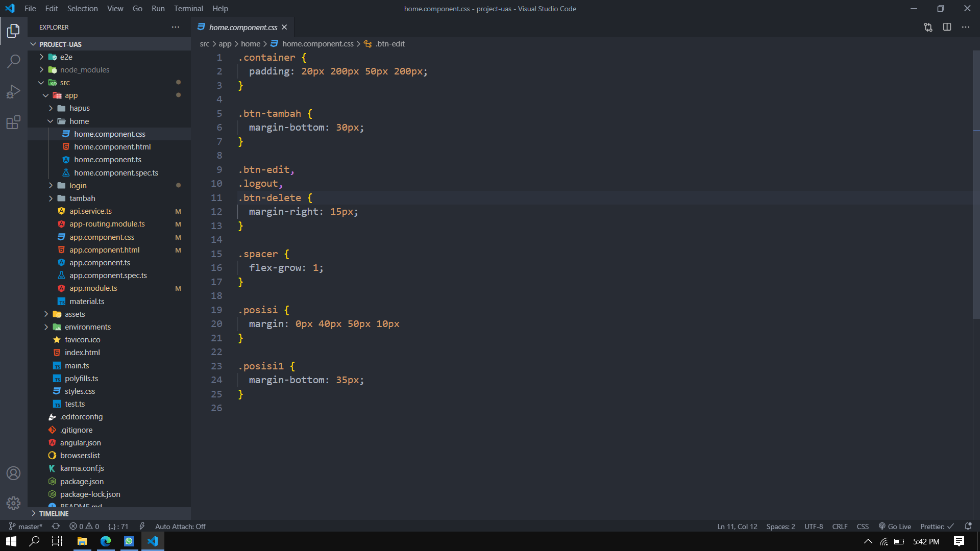Open the Search view in activity bar
980x551 pixels.
14,61
